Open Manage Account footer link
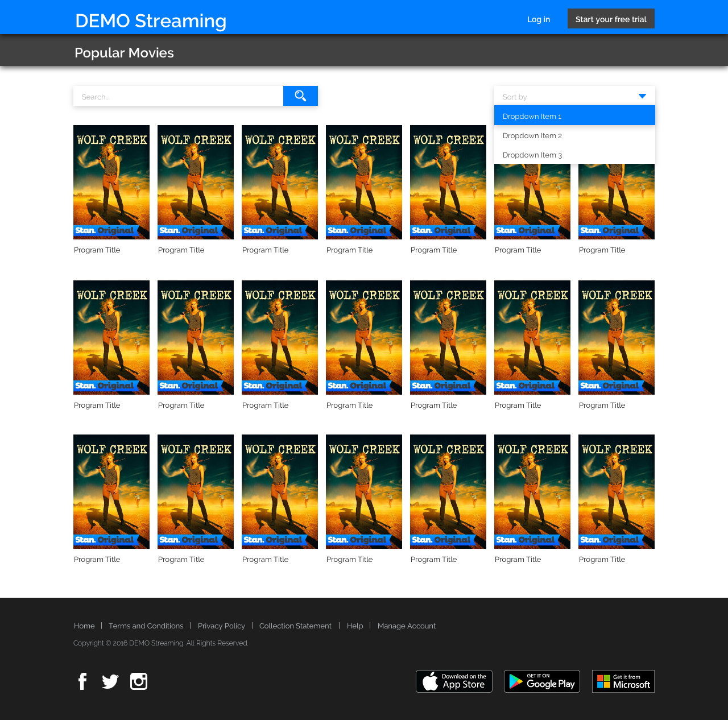 407,626
